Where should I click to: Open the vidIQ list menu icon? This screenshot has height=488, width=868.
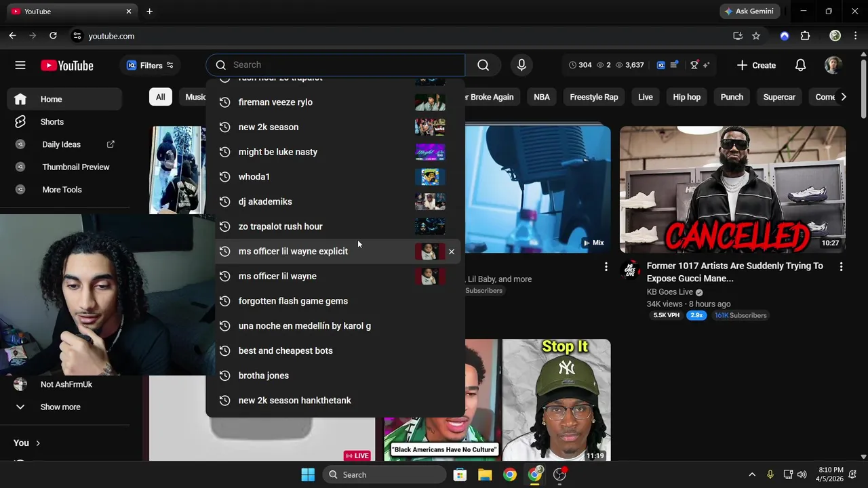674,65
